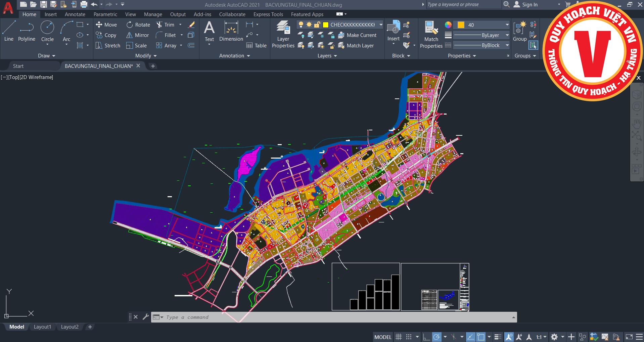Click the yellow object color swatch
Viewport: 644px width, 342px height.
(461, 25)
